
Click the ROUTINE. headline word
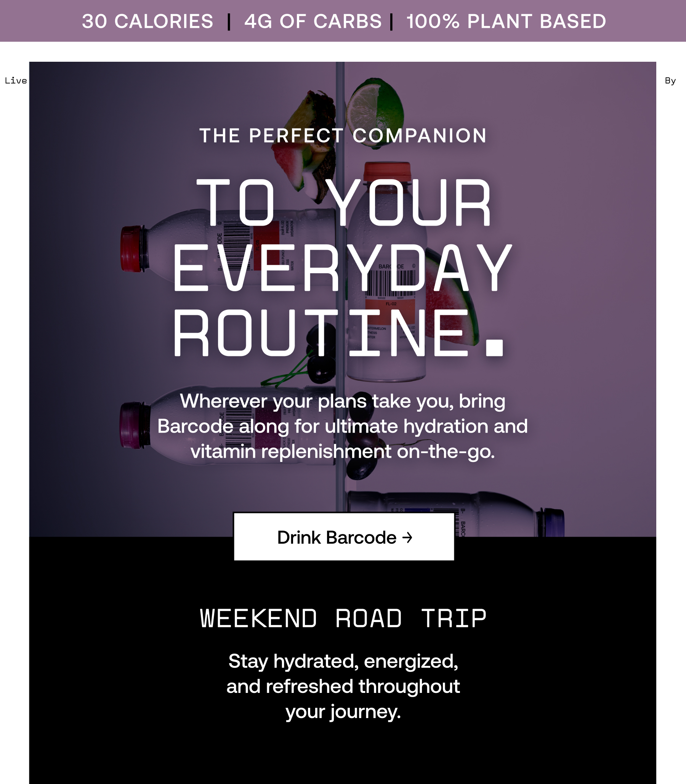(338, 332)
